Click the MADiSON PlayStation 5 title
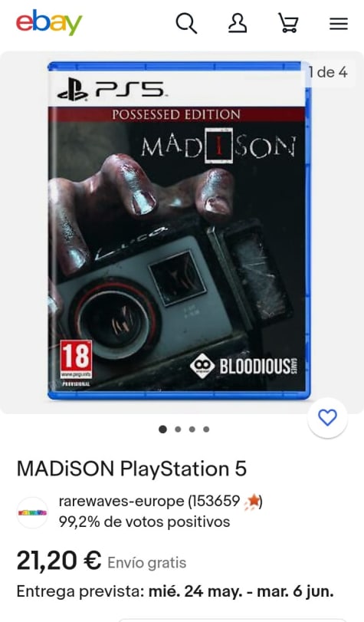 tap(132, 469)
